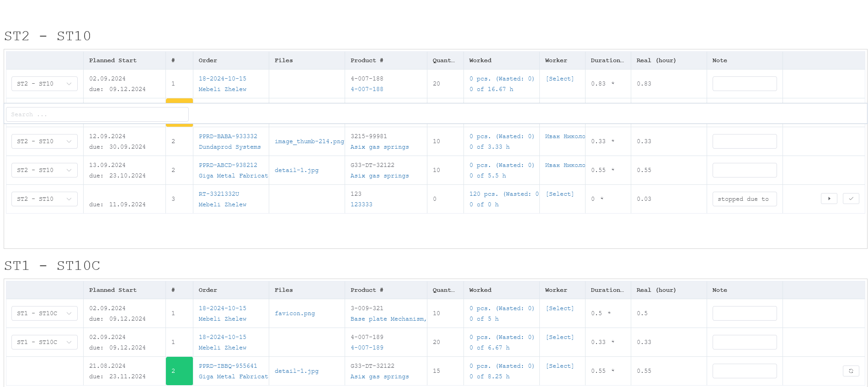Click real hours value 0.03
Viewport: 868px width, 387px height.
(644, 199)
